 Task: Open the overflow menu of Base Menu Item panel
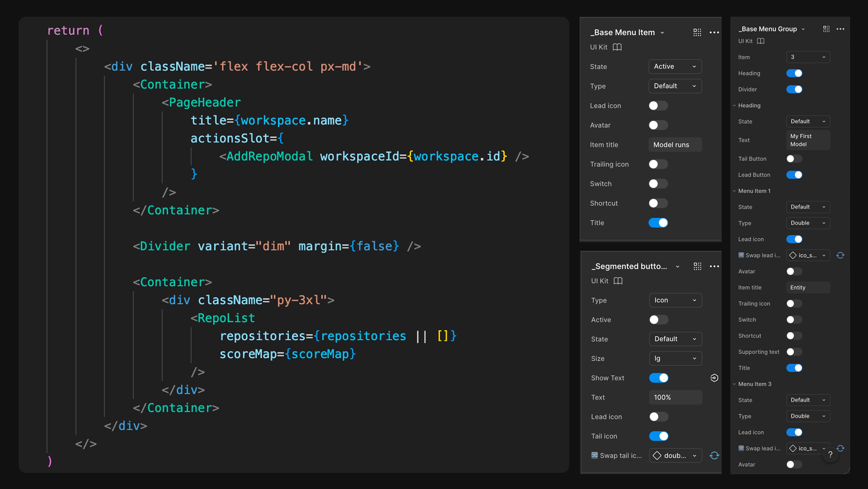[x=714, y=32]
